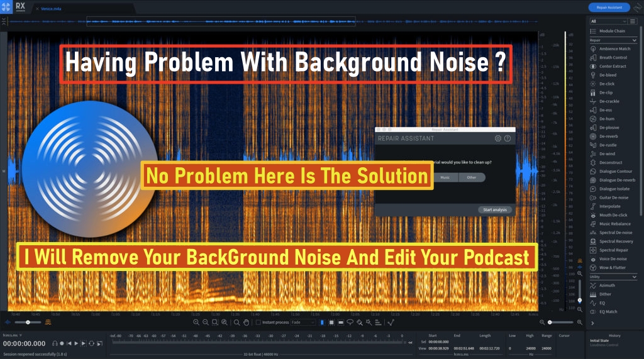Open the Dialogue Isolate module
Screen dimensions: 644x359
coord(610,189)
